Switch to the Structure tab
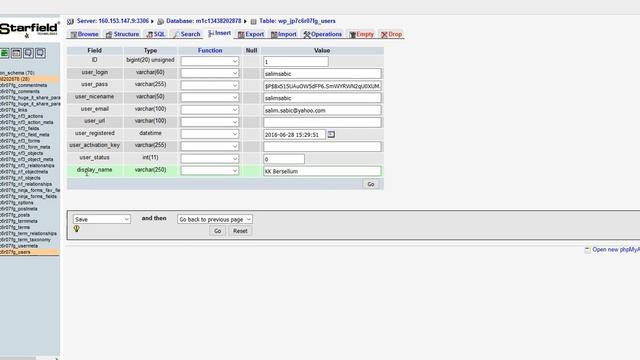Image resolution: width=640 pixels, height=360 pixels. (x=122, y=34)
